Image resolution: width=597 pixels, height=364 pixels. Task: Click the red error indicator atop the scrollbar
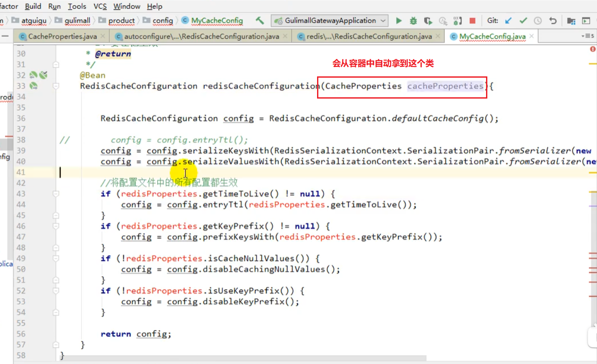[x=593, y=50]
